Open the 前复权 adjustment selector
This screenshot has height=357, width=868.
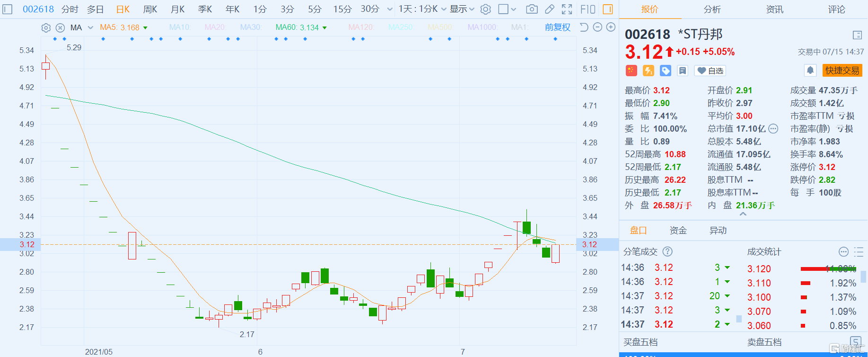tap(558, 27)
